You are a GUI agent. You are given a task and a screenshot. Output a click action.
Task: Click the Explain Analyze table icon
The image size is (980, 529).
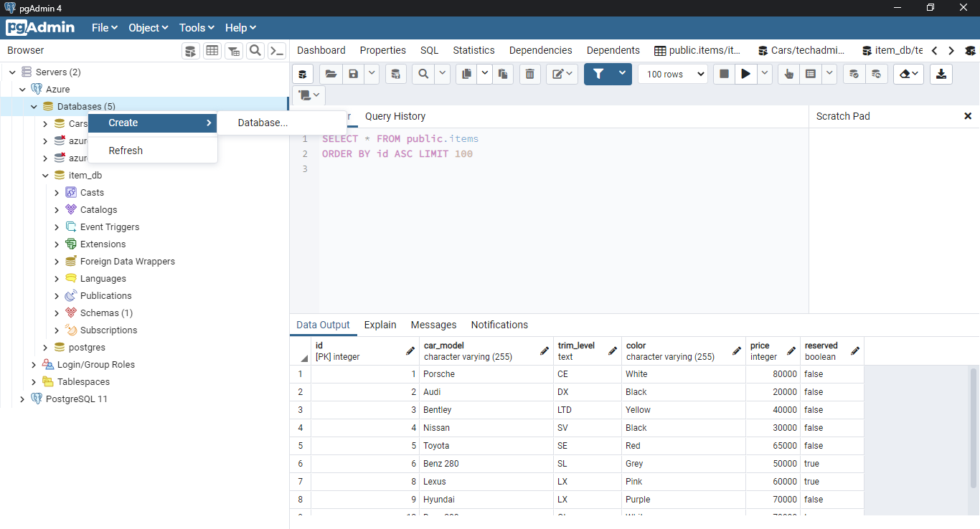click(811, 74)
